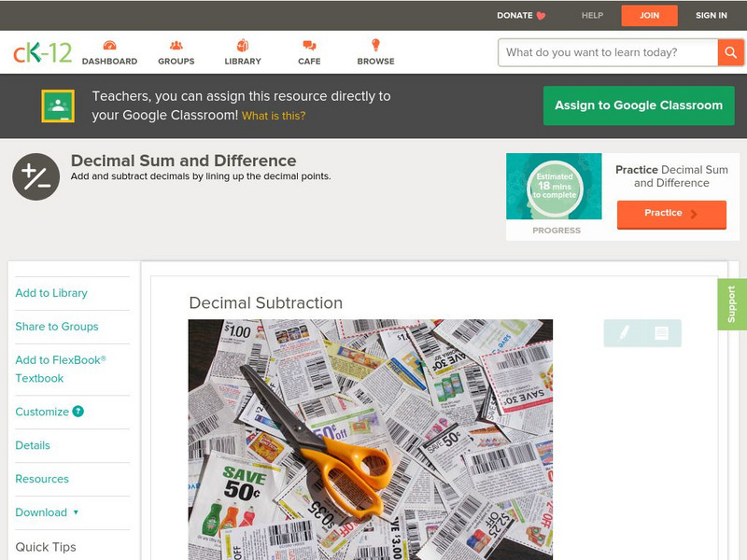The height and width of the screenshot is (560, 747).
Task: Click the plus/minus concept icon
Action: pos(36,176)
